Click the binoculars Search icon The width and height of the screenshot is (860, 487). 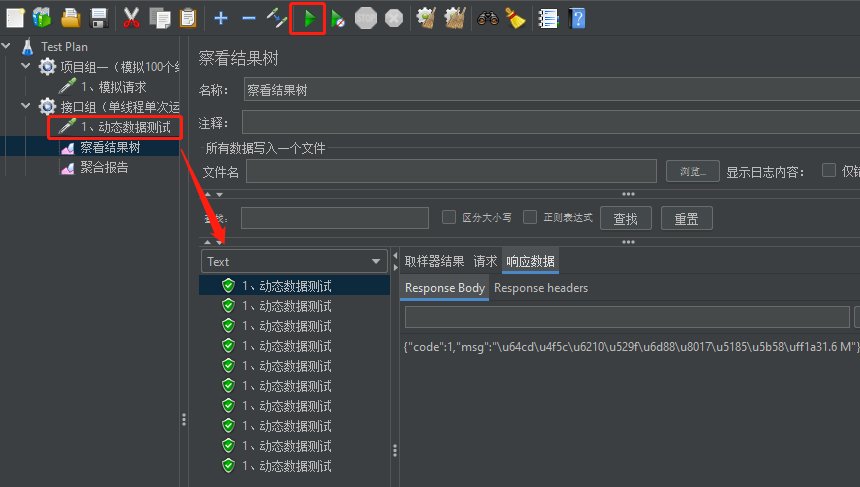click(x=487, y=18)
